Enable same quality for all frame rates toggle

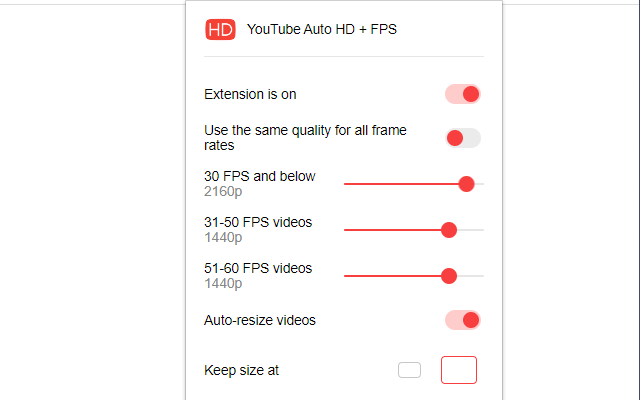pos(463,138)
